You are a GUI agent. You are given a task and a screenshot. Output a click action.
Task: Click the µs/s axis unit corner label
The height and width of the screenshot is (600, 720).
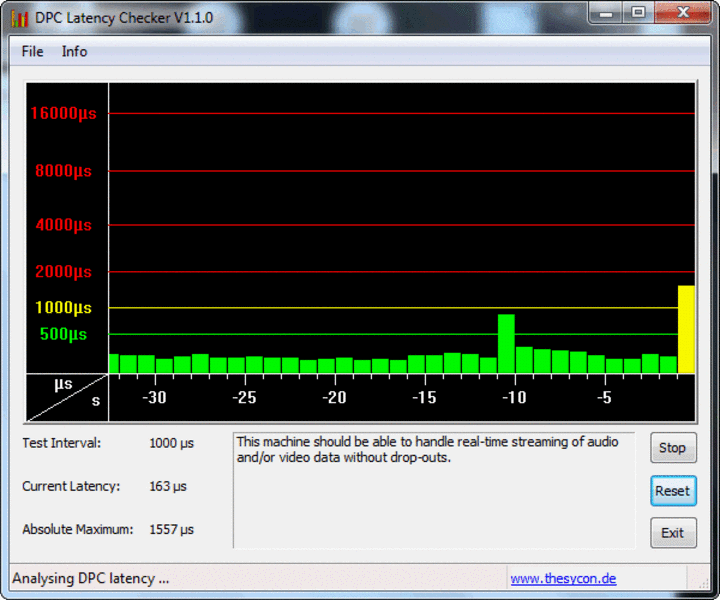[68, 398]
